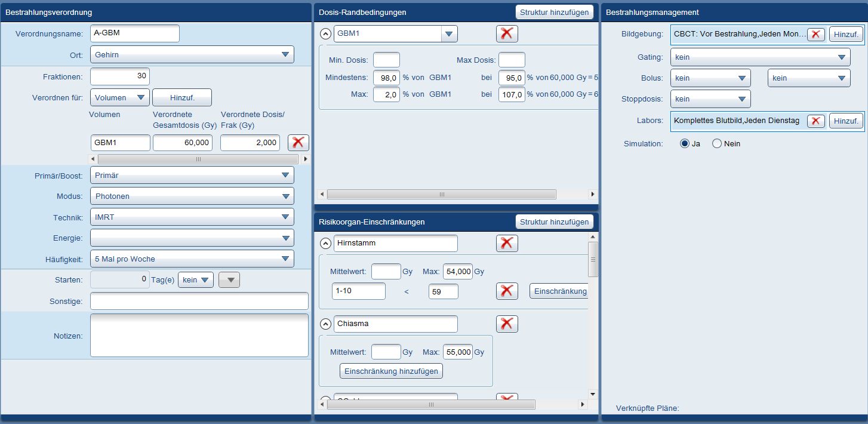Collapse the Hirnstamm constraints section
868x424 pixels.
[326, 244]
